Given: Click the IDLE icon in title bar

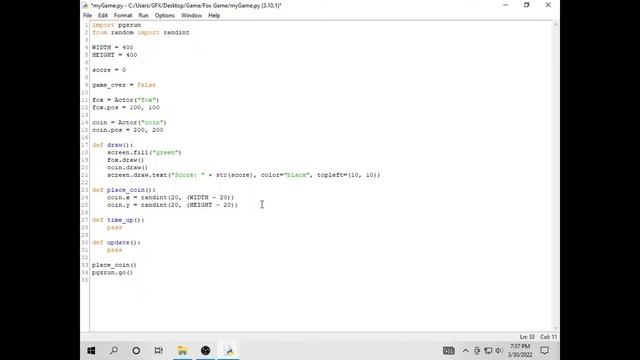Looking at the screenshot, I should tap(85, 5).
